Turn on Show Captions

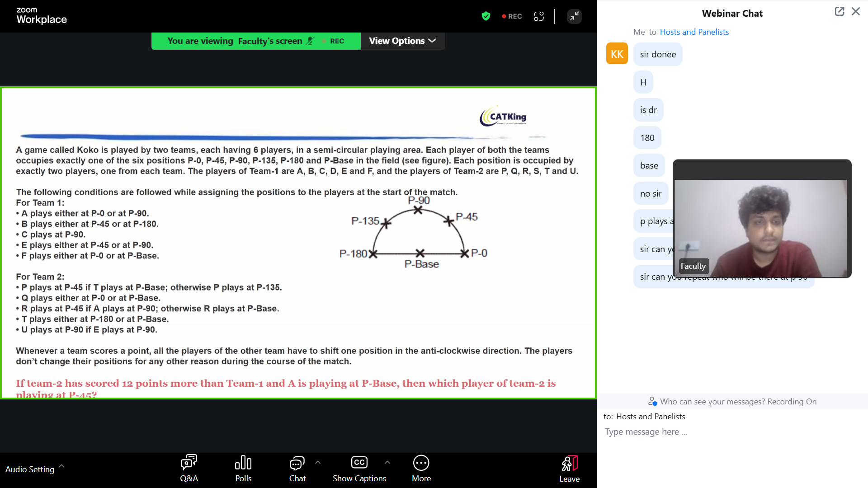(x=359, y=469)
